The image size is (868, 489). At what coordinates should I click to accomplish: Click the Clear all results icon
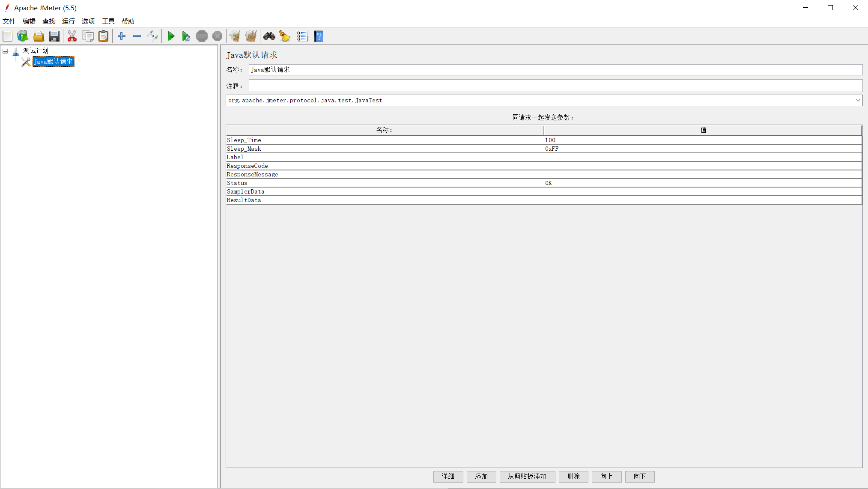click(251, 36)
